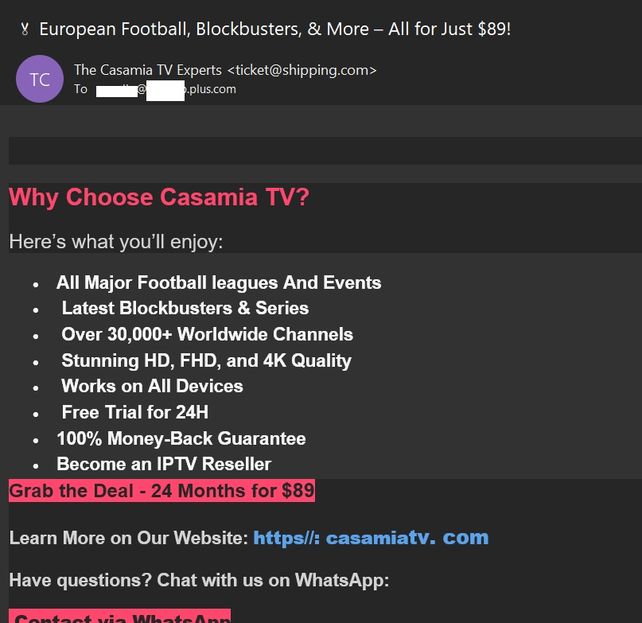Image resolution: width=642 pixels, height=623 pixels.
Task: Click the TC sender avatar
Action: coord(40,80)
